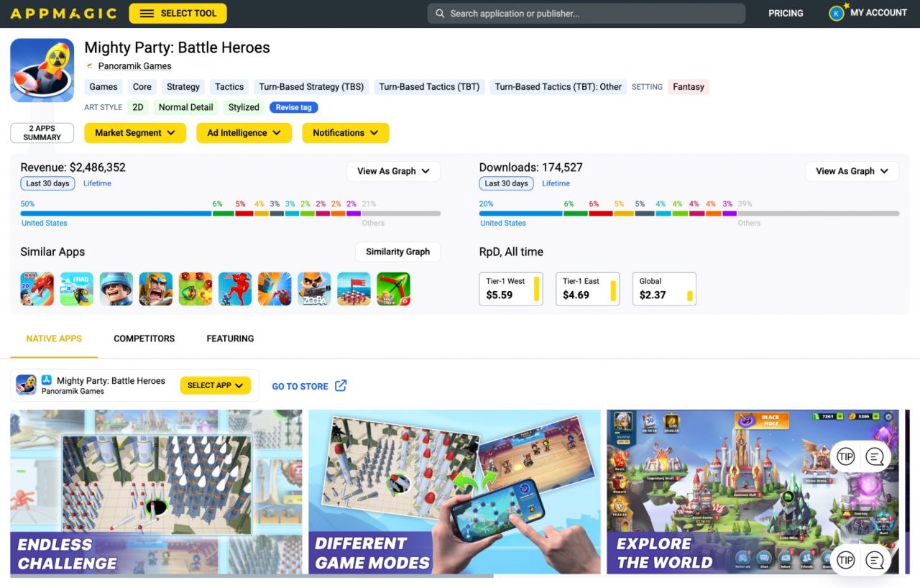Open the Similarity Graph

coord(397,252)
